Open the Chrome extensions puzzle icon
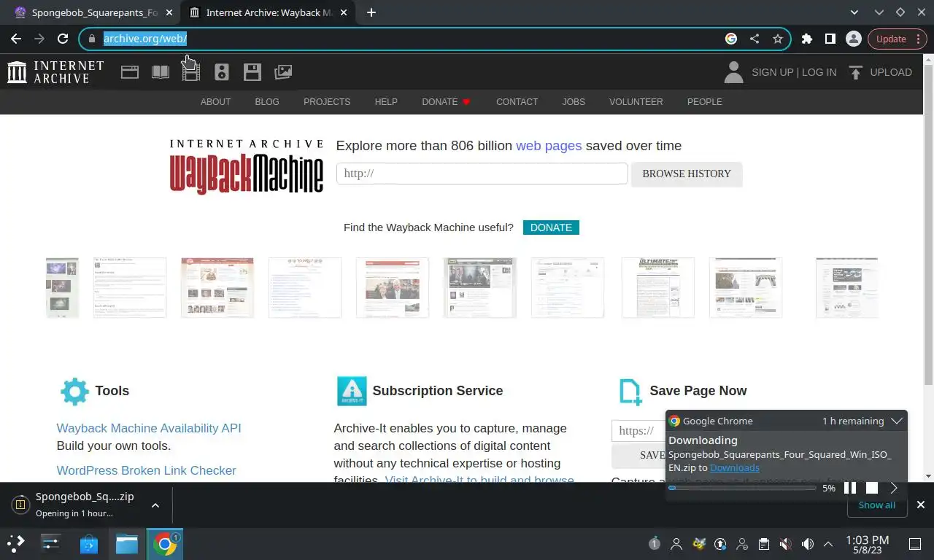The height and width of the screenshot is (560, 934). [807, 39]
